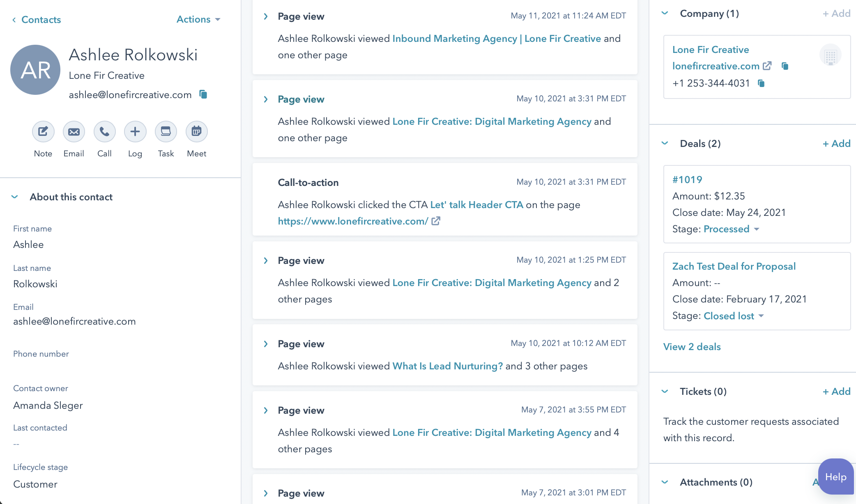The image size is (856, 504).
Task: Open the What Is Lead Nurturing? link
Action: [x=448, y=366]
